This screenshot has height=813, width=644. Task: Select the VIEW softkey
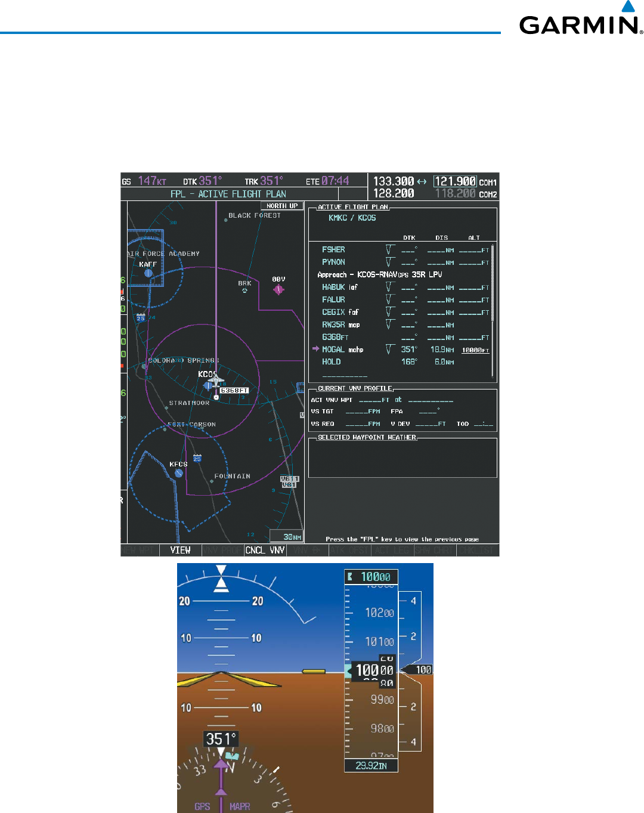[x=180, y=550]
